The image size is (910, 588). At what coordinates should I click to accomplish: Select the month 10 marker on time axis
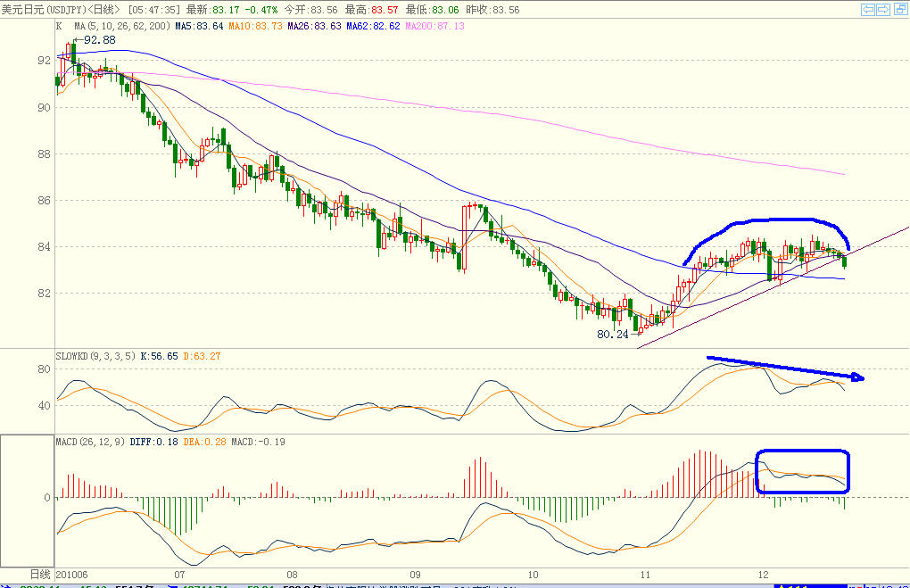click(533, 575)
